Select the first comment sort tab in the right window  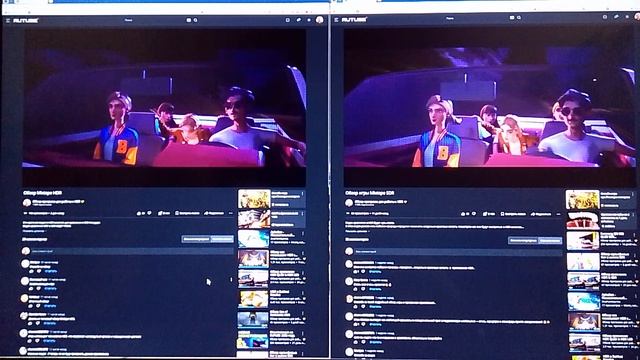(x=523, y=240)
